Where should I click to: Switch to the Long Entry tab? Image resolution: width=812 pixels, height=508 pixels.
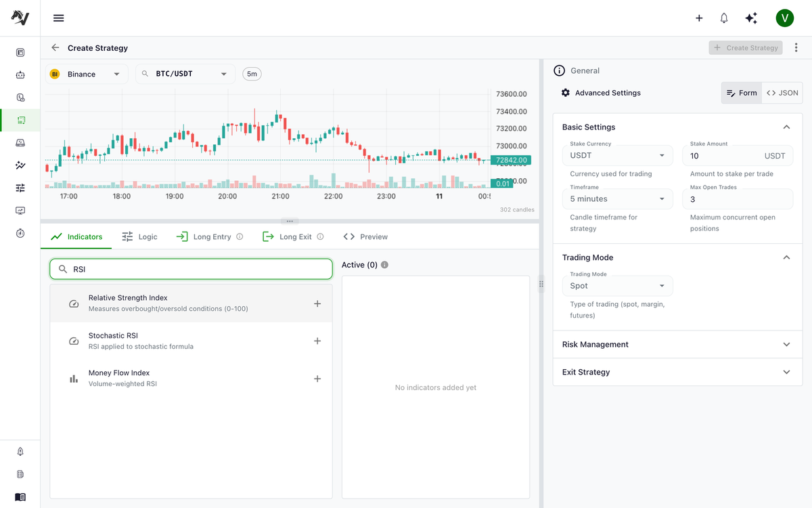coord(209,237)
